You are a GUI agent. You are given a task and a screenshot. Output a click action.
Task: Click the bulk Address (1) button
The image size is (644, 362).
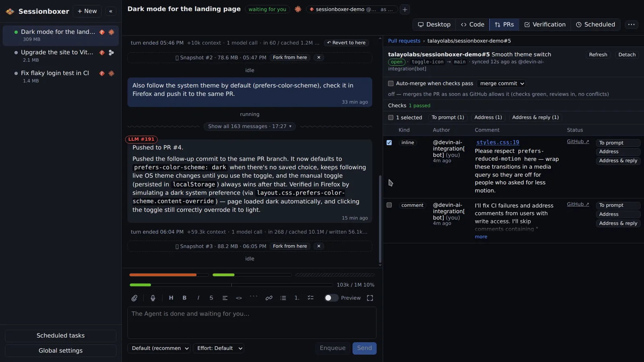click(x=488, y=117)
